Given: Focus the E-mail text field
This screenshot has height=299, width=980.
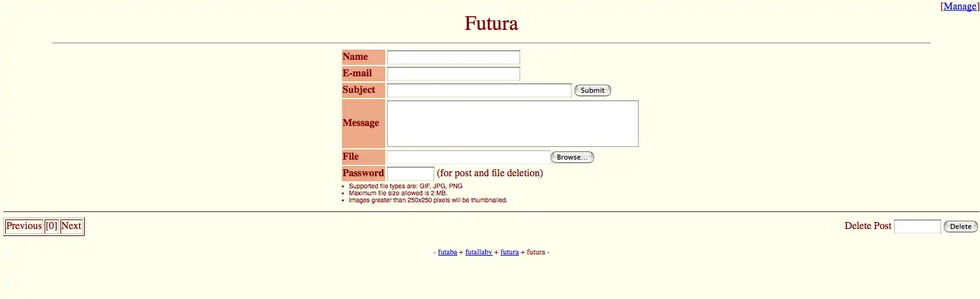Looking at the screenshot, I should point(453,74).
